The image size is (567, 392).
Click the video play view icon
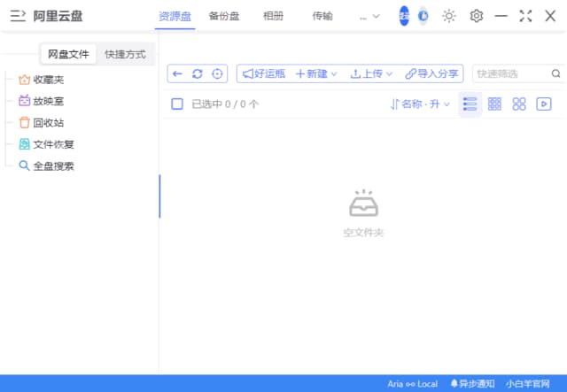[x=544, y=104]
